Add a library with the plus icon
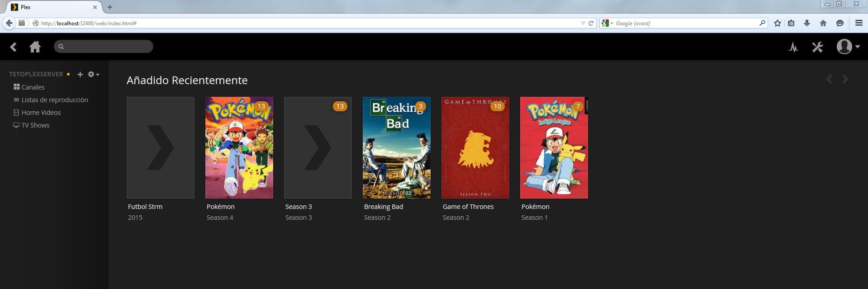The image size is (868, 289). (80, 74)
